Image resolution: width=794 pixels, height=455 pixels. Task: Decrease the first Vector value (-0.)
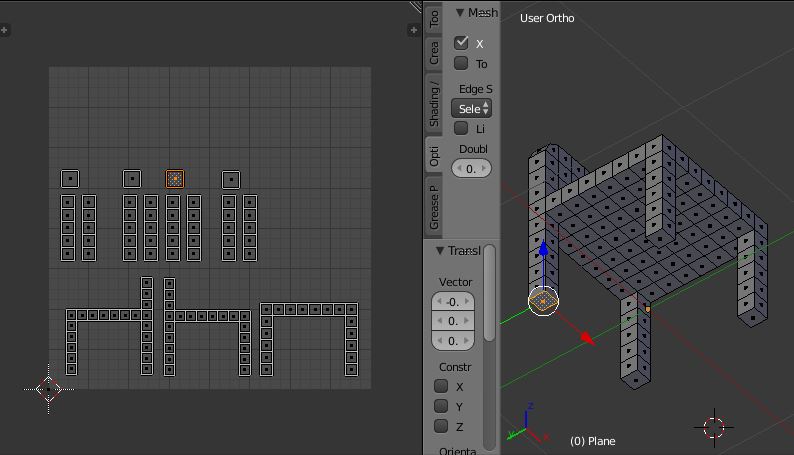(439, 302)
